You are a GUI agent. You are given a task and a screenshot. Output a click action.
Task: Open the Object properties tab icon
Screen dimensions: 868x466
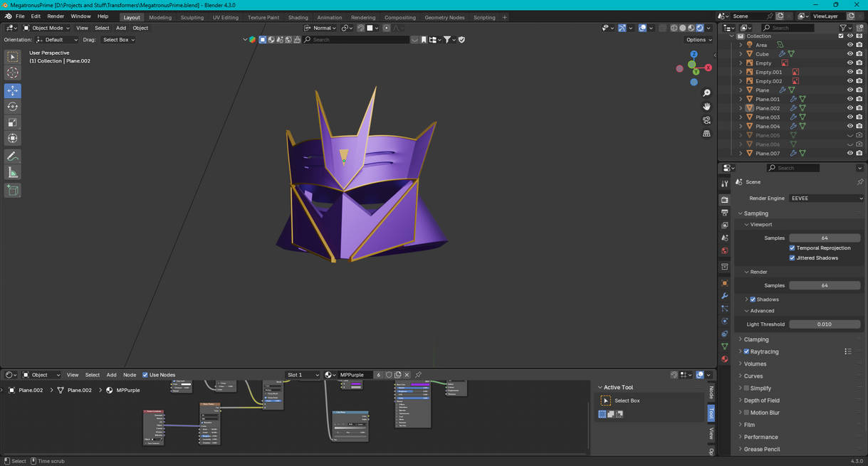pyautogui.click(x=725, y=283)
